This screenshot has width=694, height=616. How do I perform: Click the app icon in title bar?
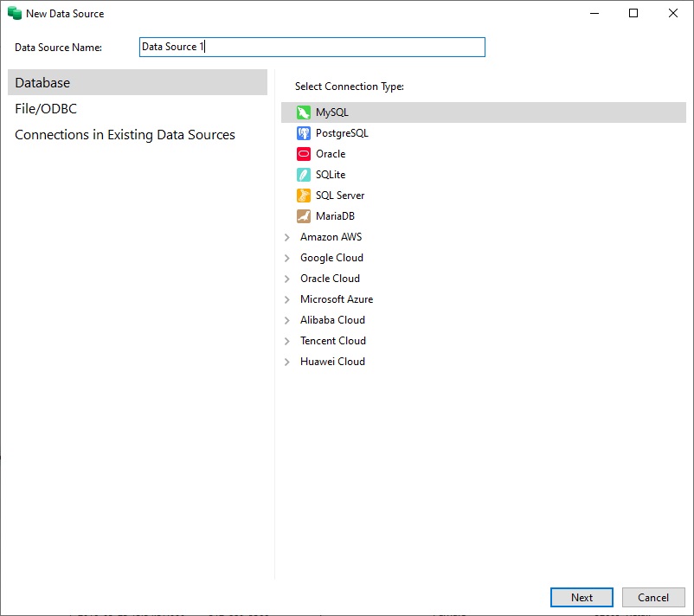click(14, 14)
